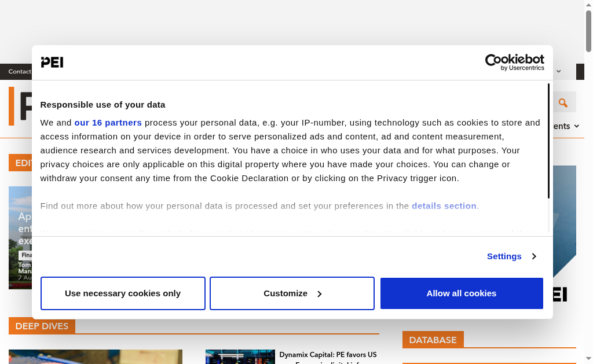593x364 pixels.
Task: Click the Contact item in the top bar
Action: [x=20, y=71]
